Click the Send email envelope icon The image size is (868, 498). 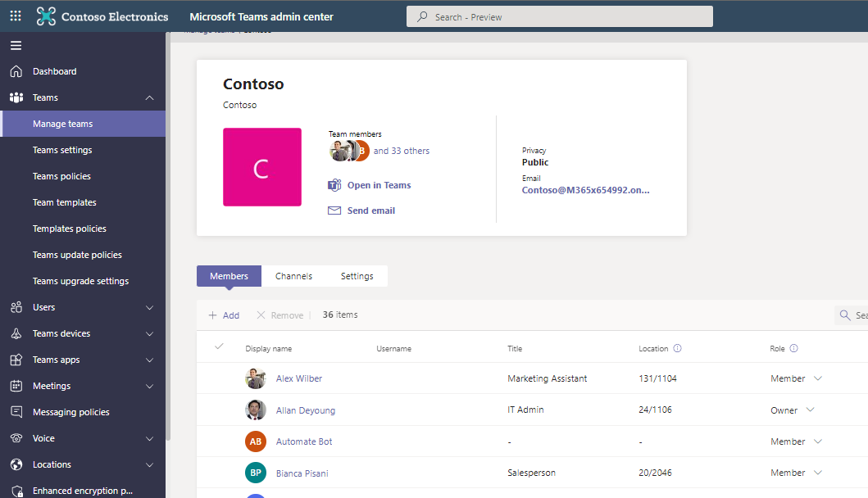(334, 211)
